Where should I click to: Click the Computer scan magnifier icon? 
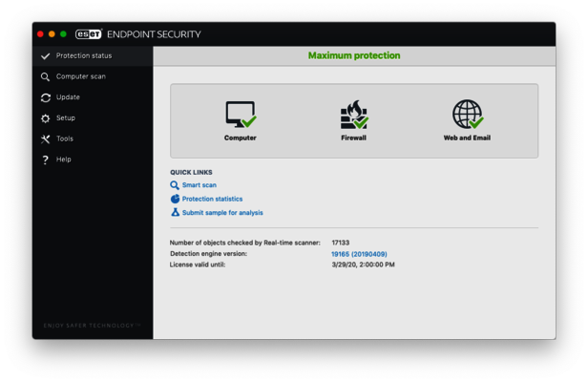(45, 77)
